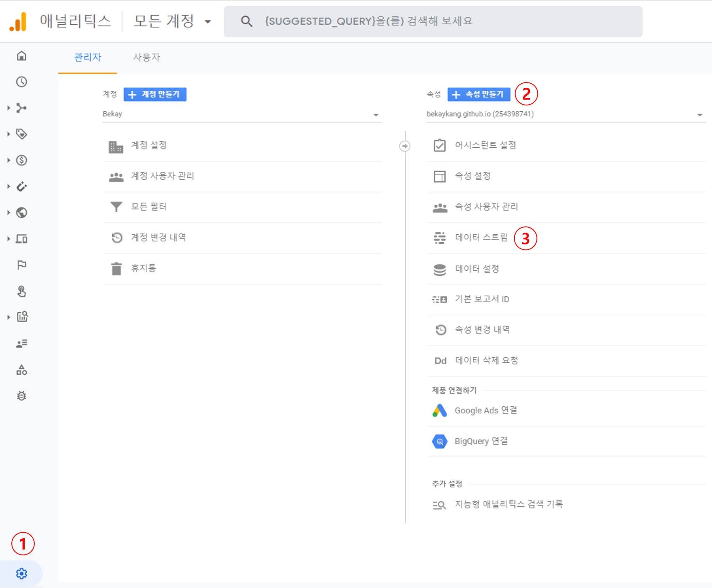The width and height of the screenshot is (712, 588).
Task: Click the globe icon in sidebar
Action: pos(21,213)
